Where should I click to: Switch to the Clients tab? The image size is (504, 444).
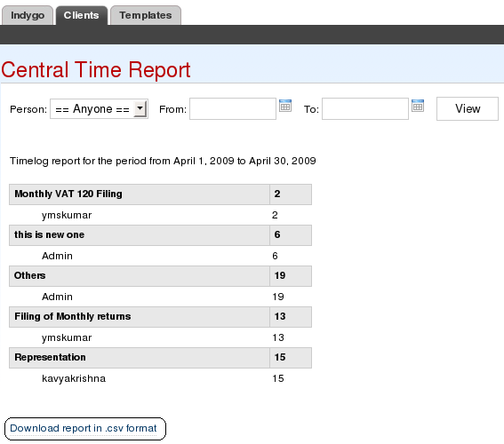(81, 15)
